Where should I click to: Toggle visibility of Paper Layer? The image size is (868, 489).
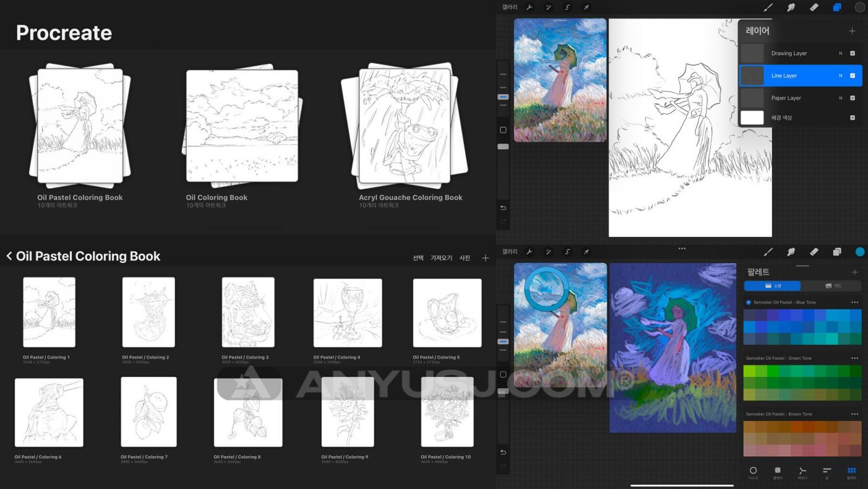pyautogui.click(x=853, y=98)
